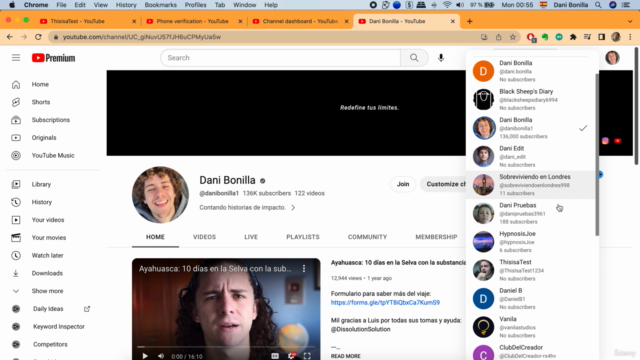Viewport: 640px width, 360px height.
Task: Open the Chrome side panel icon
Action: (602, 37)
